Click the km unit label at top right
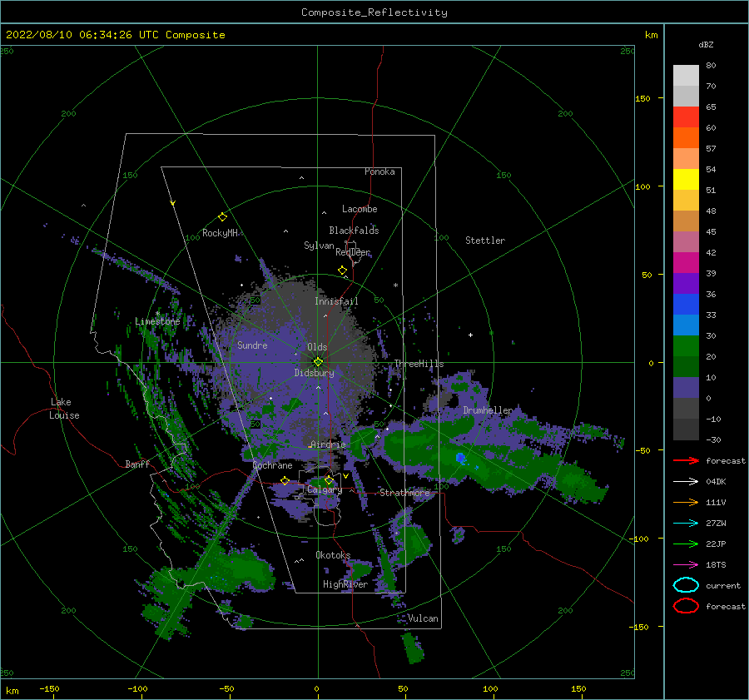This screenshot has height=700, width=749. click(651, 35)
